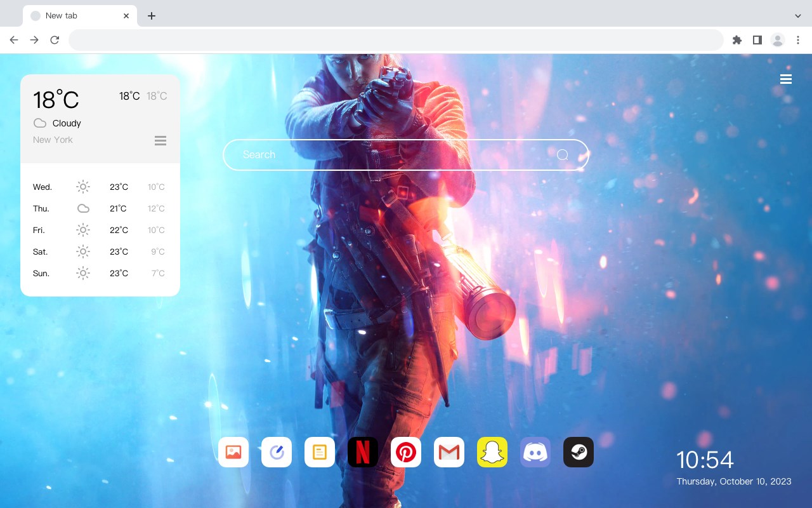The width and height of the screenshot is (812, 508).
Task: Open Snapchat shortcut icon
Action: click(492, 452)
